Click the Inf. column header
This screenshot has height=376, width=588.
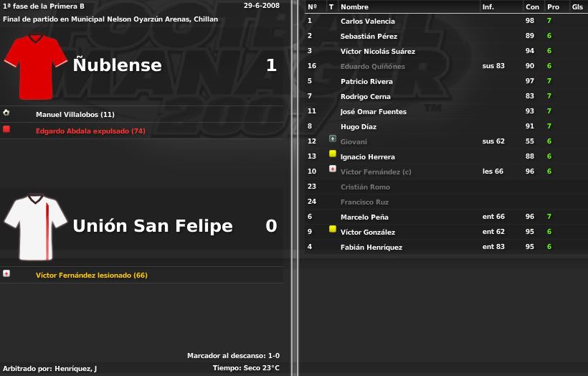tap(488, 6)
